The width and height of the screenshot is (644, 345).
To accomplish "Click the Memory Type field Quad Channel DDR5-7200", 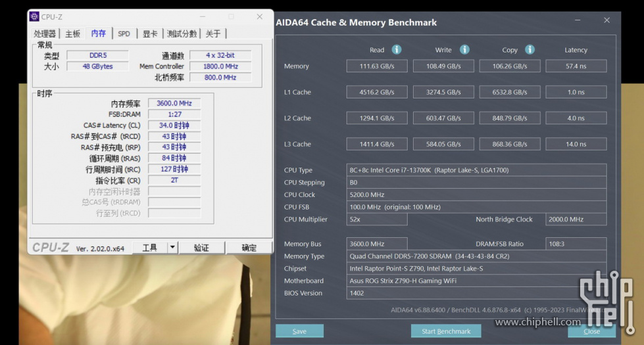I will point(476,256).
